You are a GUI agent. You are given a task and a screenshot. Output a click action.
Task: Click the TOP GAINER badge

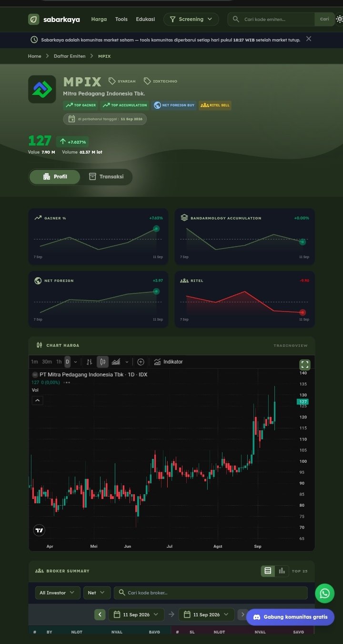click(x=81, y=105)
